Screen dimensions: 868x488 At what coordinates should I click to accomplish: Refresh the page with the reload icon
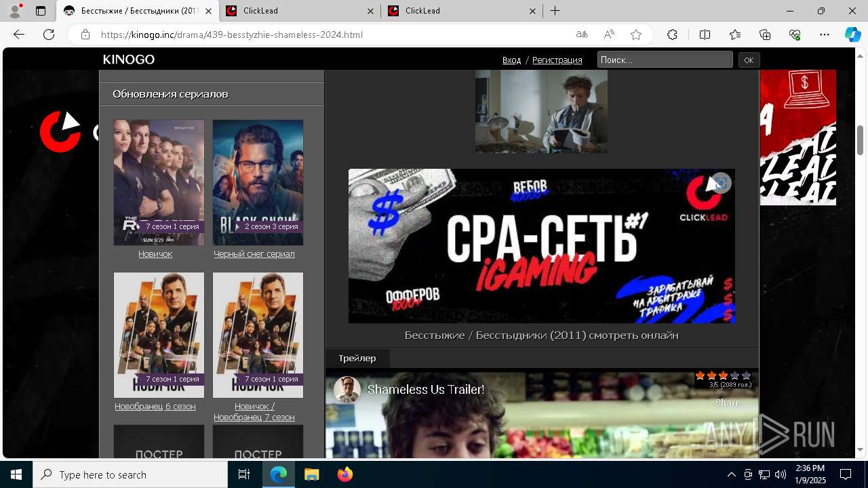click(49, 35)
